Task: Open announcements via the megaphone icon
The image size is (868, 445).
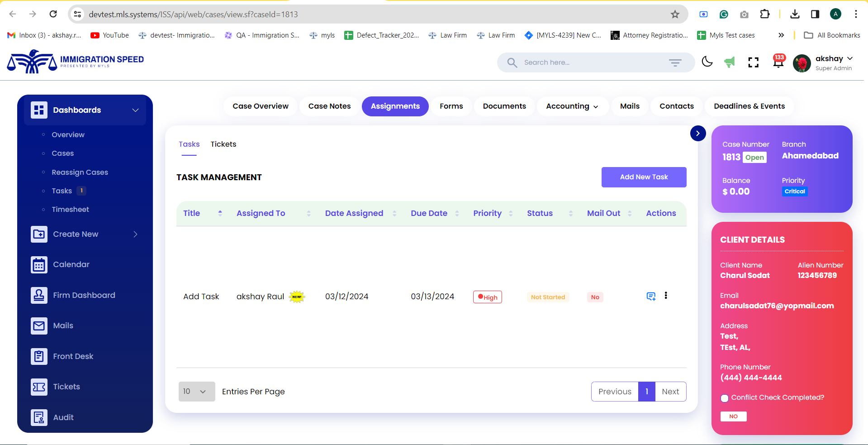Action: (729, 62)
